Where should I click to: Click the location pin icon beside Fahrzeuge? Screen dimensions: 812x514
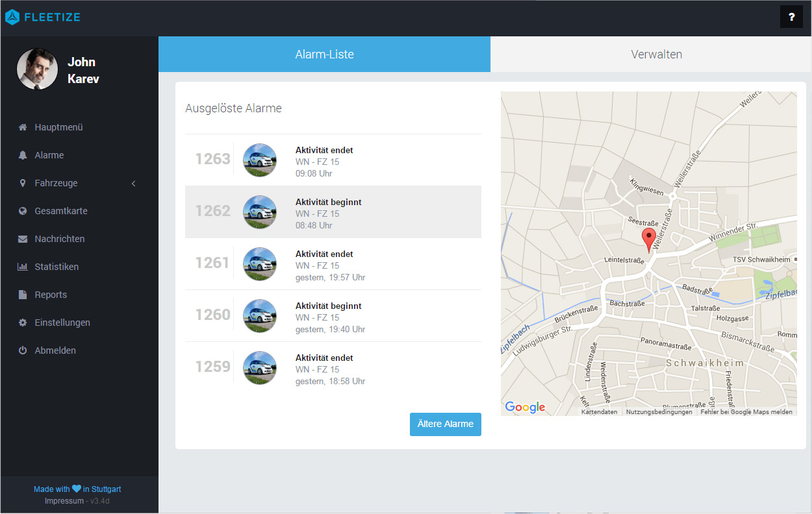click(23, 183)
